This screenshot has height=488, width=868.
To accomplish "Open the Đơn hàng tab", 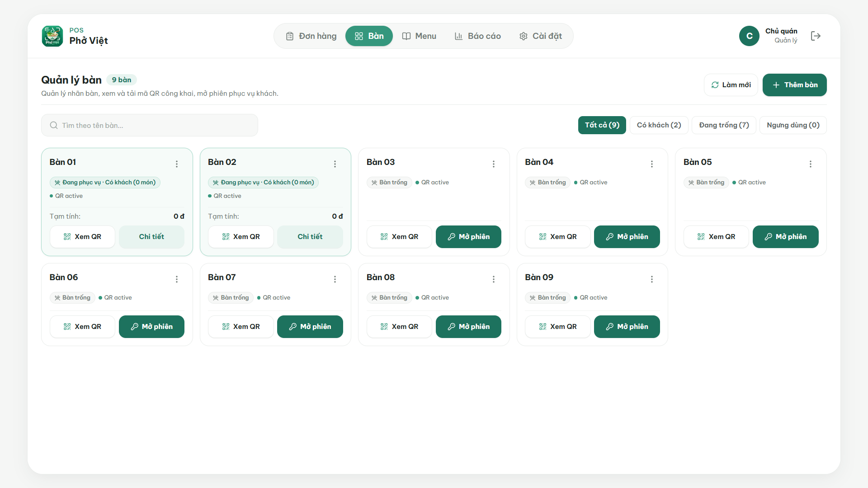I will [311, 36].
